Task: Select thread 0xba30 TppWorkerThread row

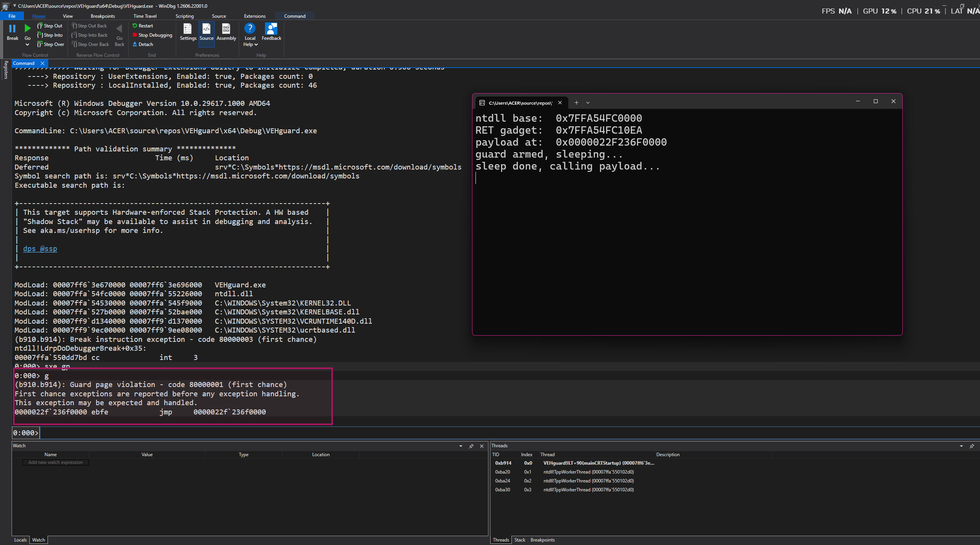Action: [x=564, y=489]
